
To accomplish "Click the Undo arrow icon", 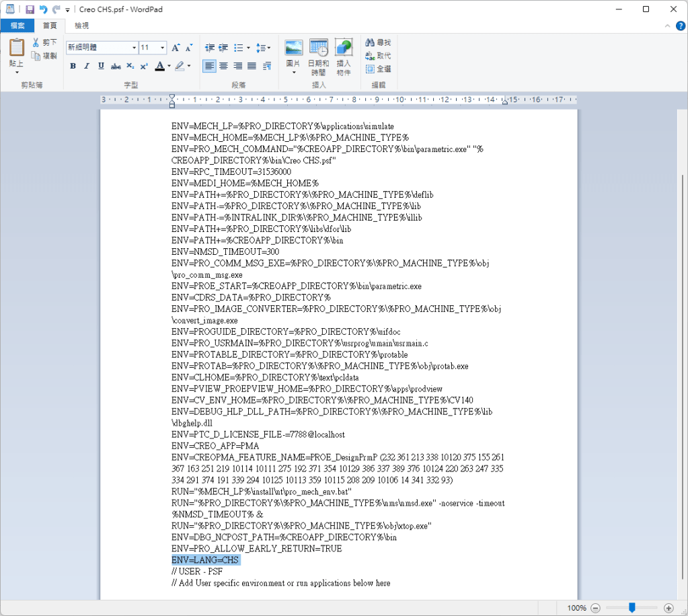I will click(x=43, y=9).
